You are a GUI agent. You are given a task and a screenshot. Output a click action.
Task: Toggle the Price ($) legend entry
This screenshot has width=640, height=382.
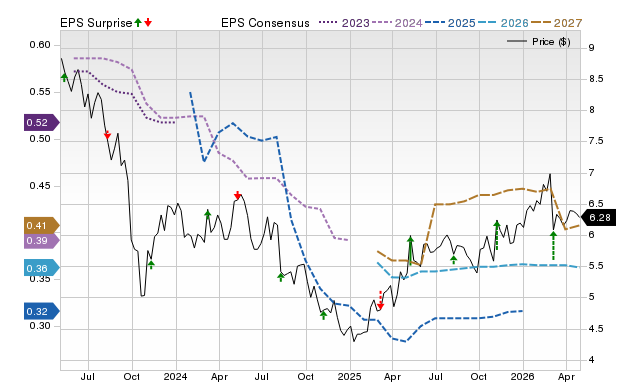pyautogui.click(x=538, y=42)
